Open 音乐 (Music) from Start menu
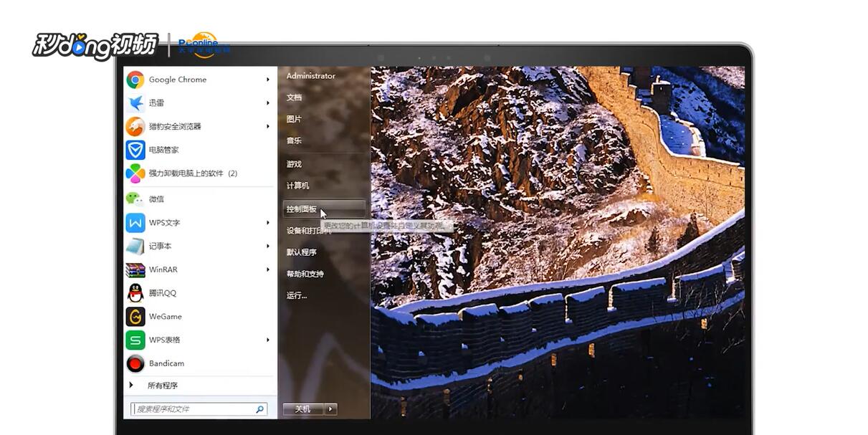Screen dimensions: 868x435 [294, 140]
